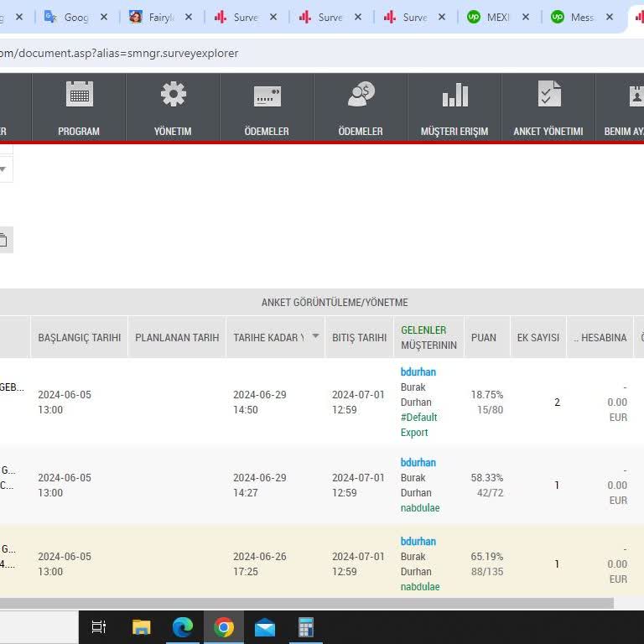Screen dimensions: 644x644
Task: Open the Mail app in taskbar
Action: [265, 627]
